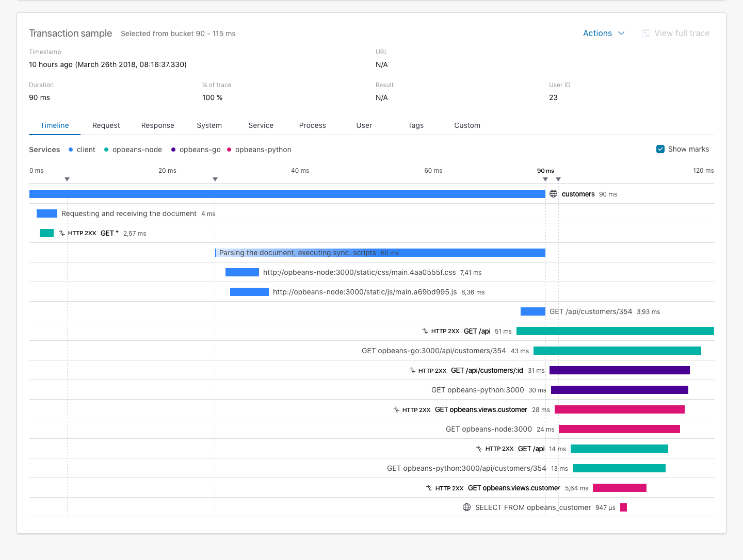Switch to the Request tab

click(x=106, y=125)
